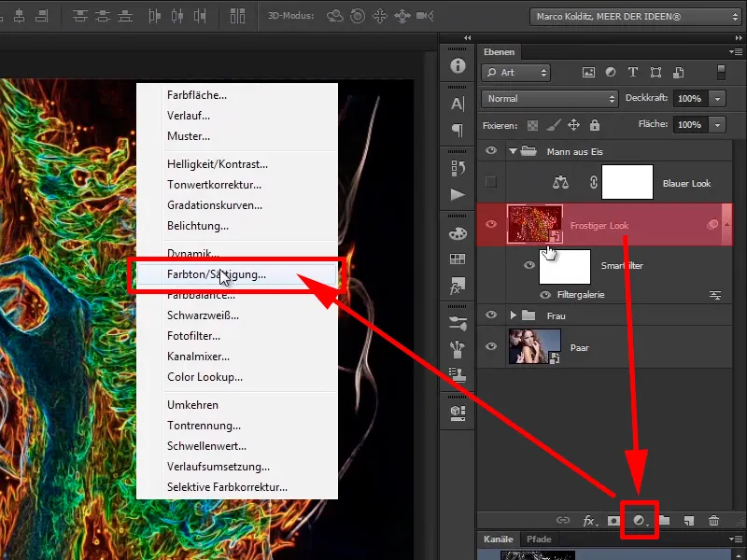This screenshot has height=560, width=747.
Task: Toggle visibility of Filtergalerie filter
Action: click(x=545, y=295)
